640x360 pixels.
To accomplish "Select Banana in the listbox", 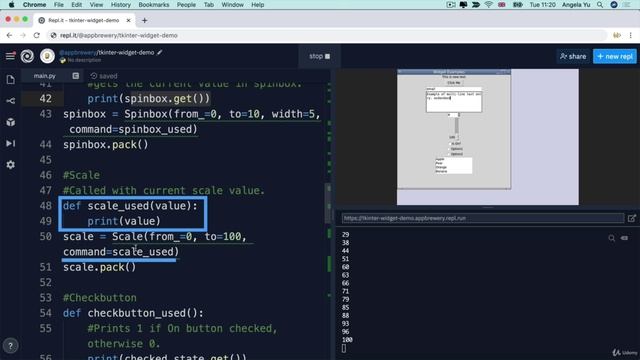I will 441,171.
